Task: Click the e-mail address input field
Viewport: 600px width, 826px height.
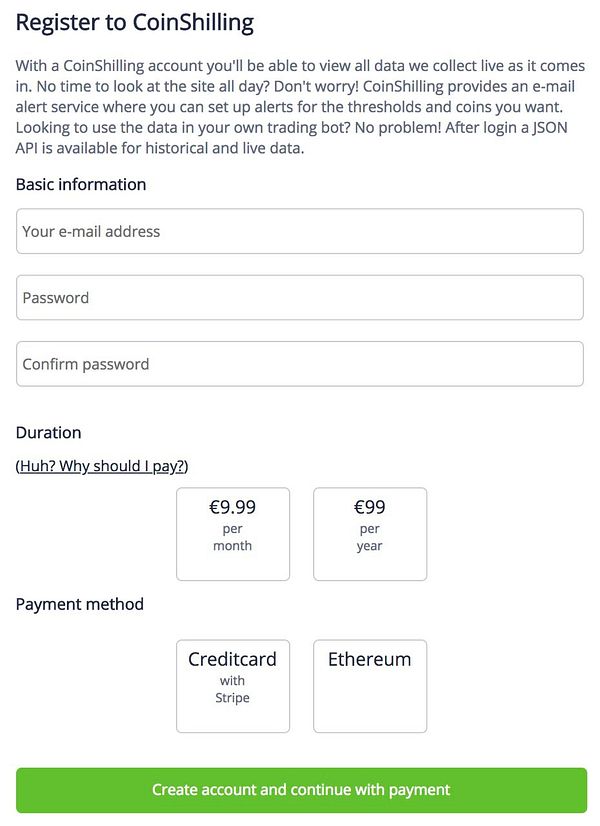Action: (x=300, y=231)
